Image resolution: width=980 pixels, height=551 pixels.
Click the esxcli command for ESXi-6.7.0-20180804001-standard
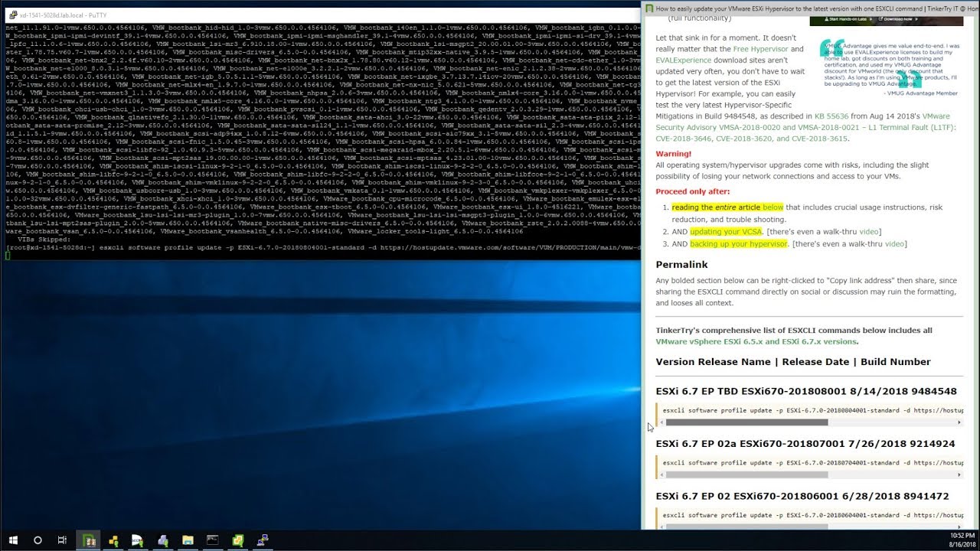tap(813, 411)
